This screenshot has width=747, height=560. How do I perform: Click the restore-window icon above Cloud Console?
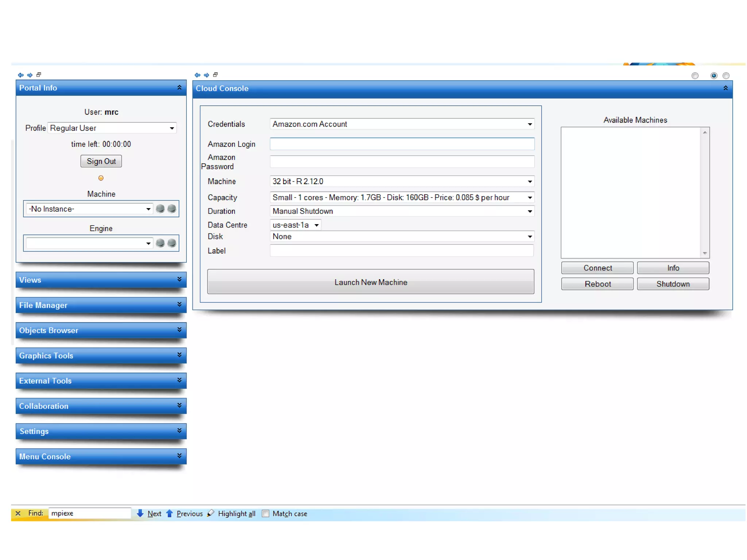coord(216,75)
